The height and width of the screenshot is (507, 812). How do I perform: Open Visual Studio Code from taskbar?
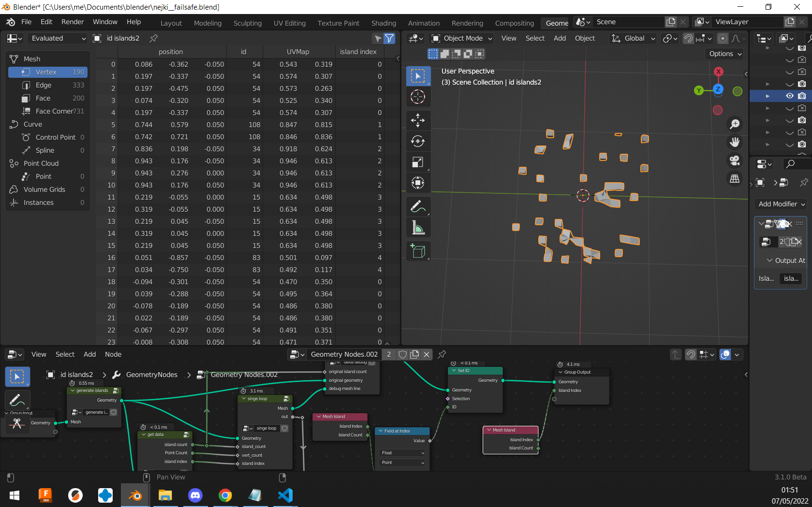pos(285,495)
